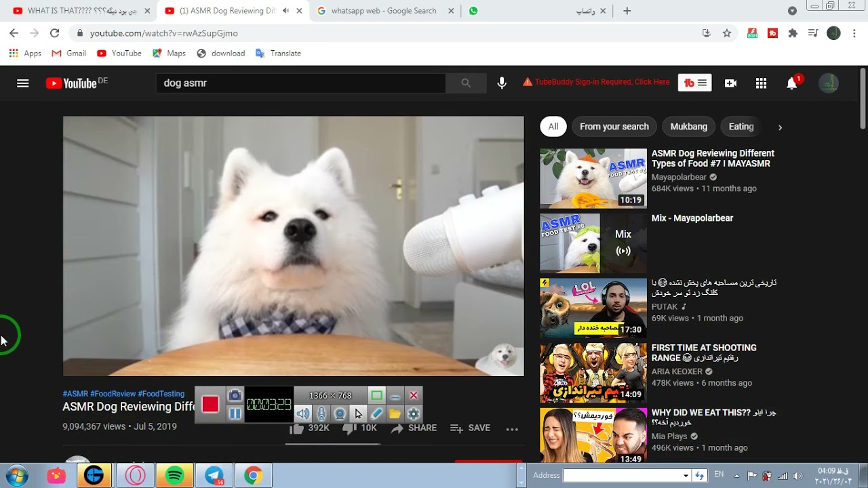
Task: Open the TubeBuddy menu button
Action: (695, 83)
